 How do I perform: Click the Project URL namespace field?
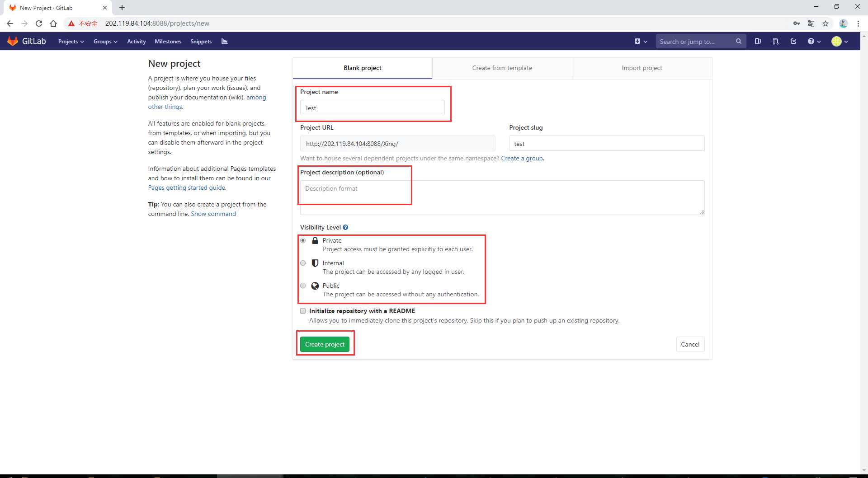[x=398, y=144]
